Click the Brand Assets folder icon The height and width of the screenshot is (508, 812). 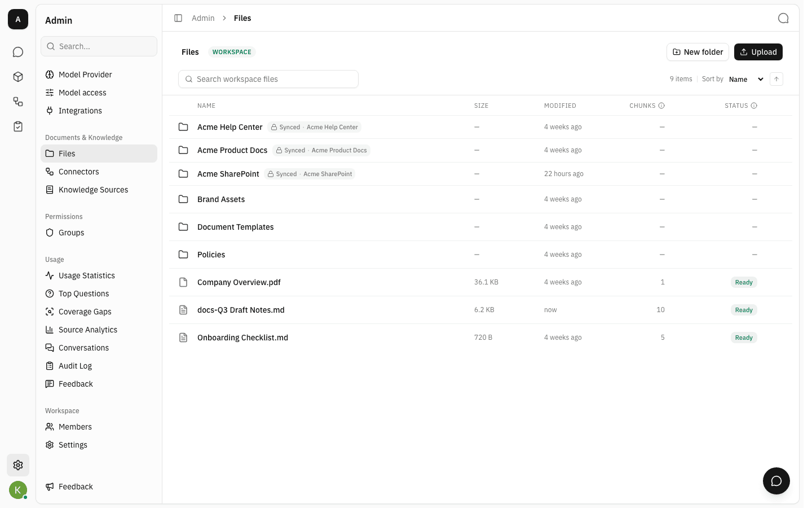click(x=183, y=199)
